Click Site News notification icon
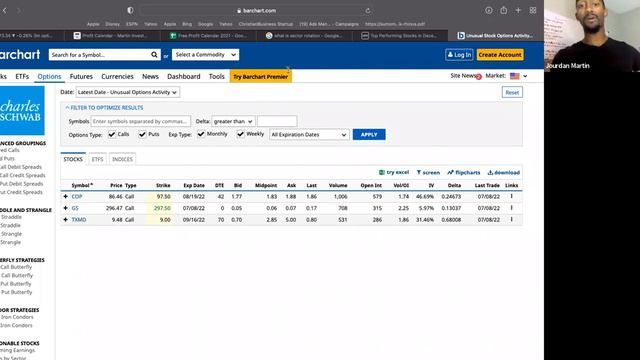The image size is (640, 360). (x=478, y=77)
